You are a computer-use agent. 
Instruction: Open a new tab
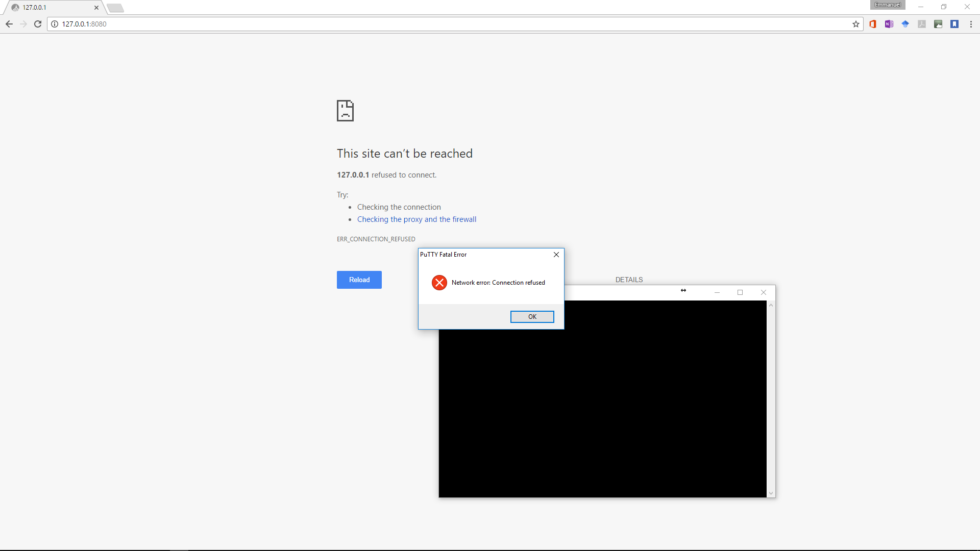click(x=115, y=8)
